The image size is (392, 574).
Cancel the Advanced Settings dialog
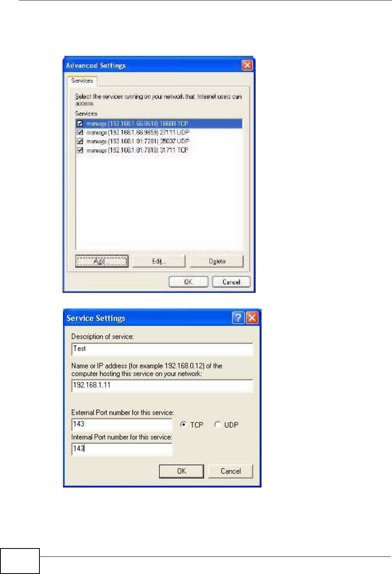point(231,282)
